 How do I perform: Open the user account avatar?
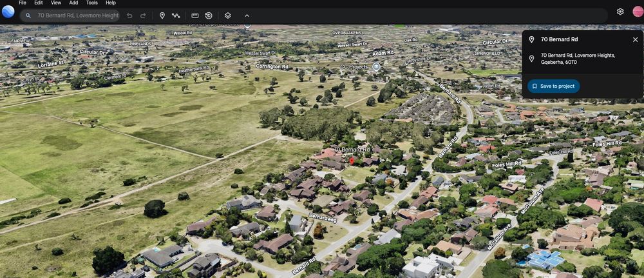(638, 12)
